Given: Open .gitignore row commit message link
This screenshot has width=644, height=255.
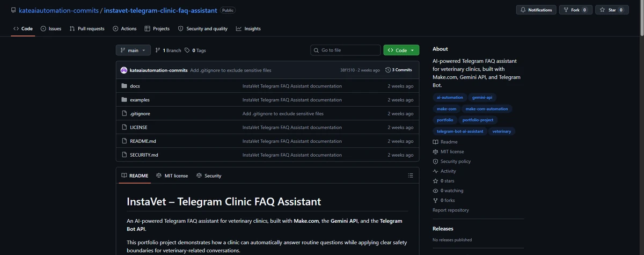Looking at the screenshot, I should (x=283, y=114).
